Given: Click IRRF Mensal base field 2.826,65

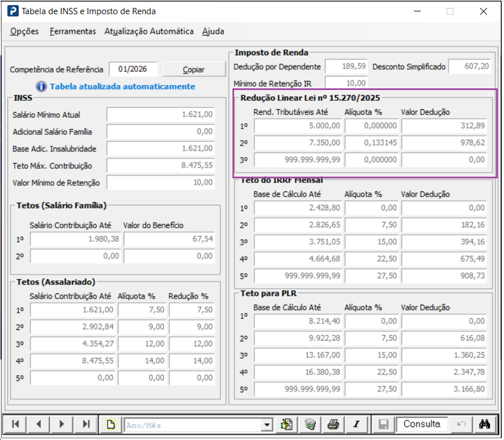Looking at the screenshot, I should pyautogui.click(x=298, y=225).
